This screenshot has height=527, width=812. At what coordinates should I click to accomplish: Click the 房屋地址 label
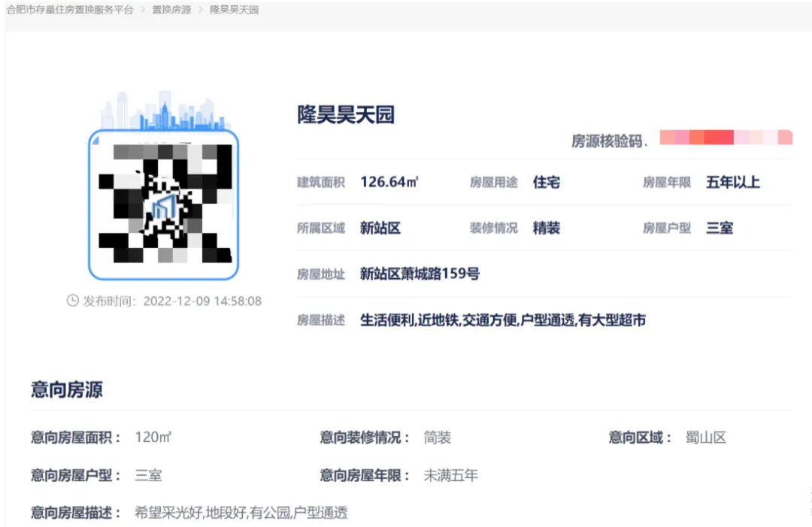[321, 274]
